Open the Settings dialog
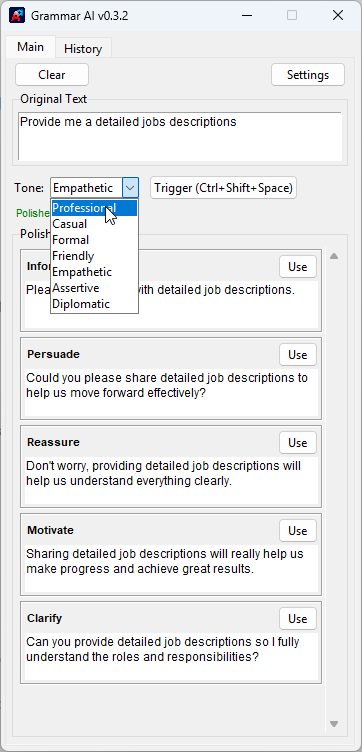The width and height of the screenshot is (362, 752). tap(308, 75)
